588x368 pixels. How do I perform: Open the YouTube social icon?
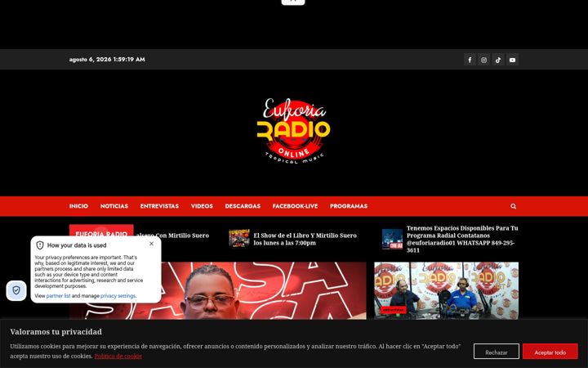[512, 60]
